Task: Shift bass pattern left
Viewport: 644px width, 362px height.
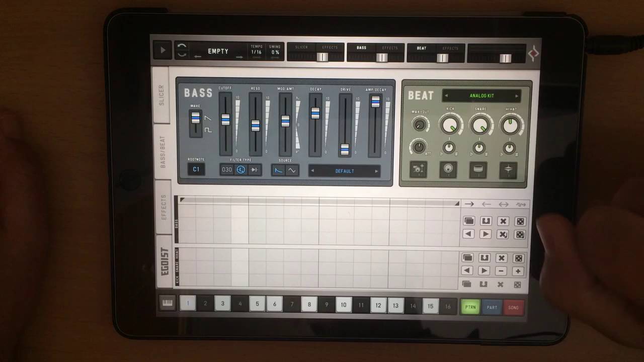Action: tap(468, 234)
